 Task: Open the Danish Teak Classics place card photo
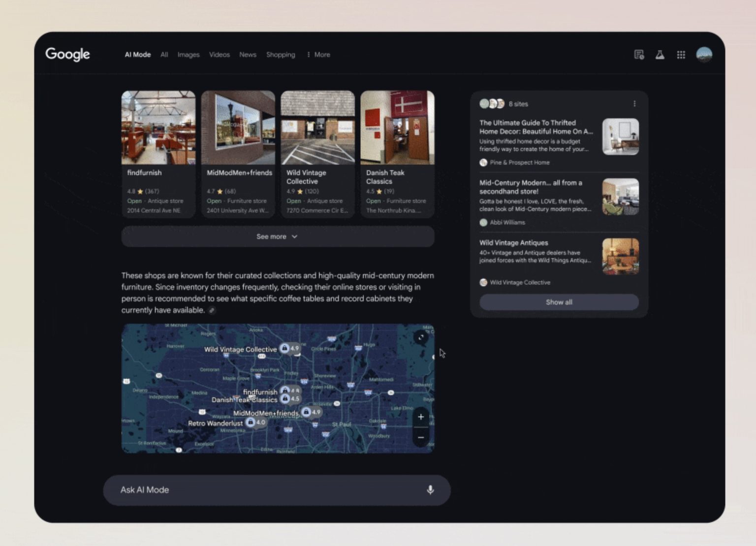coord(397,127)
